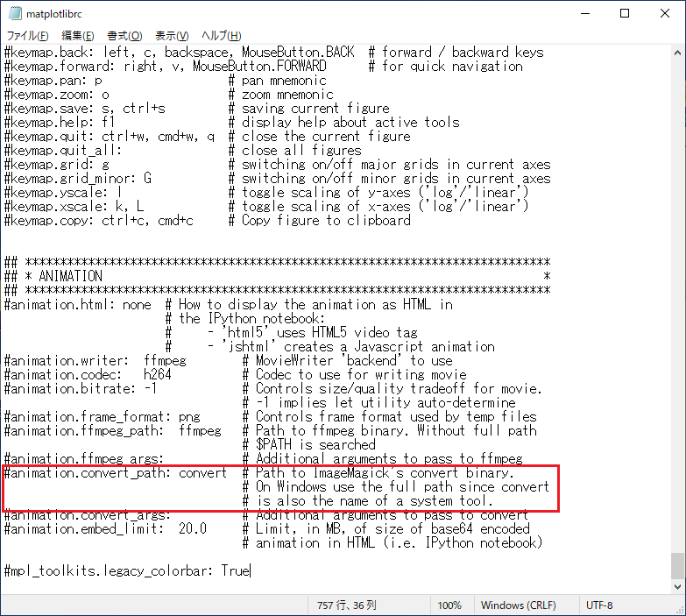Place cursor on '#animation.convert_path: convert' line
Viewport: 686px width, 616px height.
tap(259, 472)
